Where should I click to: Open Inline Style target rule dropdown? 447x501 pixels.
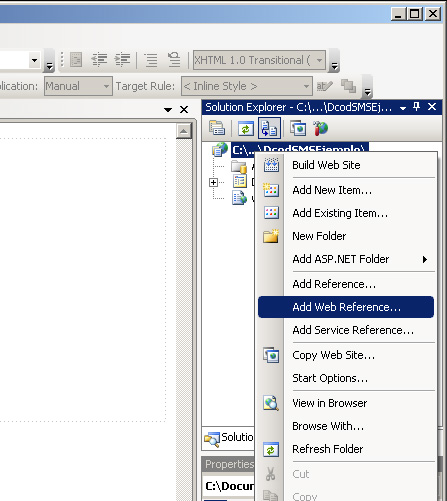click(306, 86)
